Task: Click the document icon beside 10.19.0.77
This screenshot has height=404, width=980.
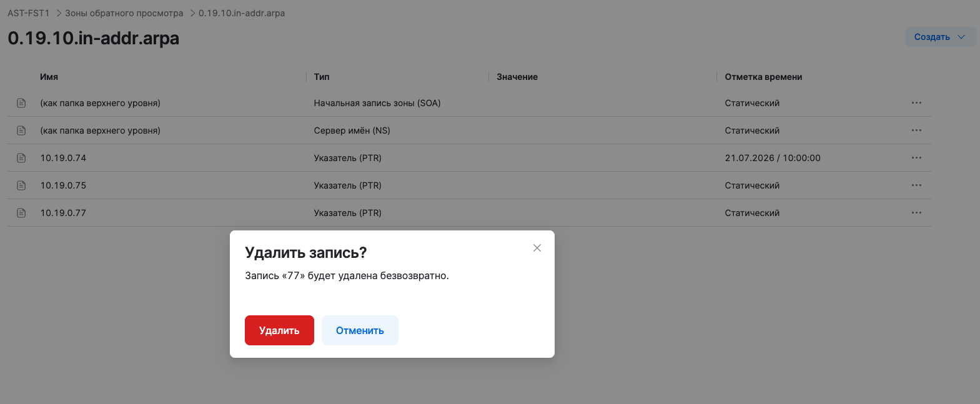Action: (21, 213)
